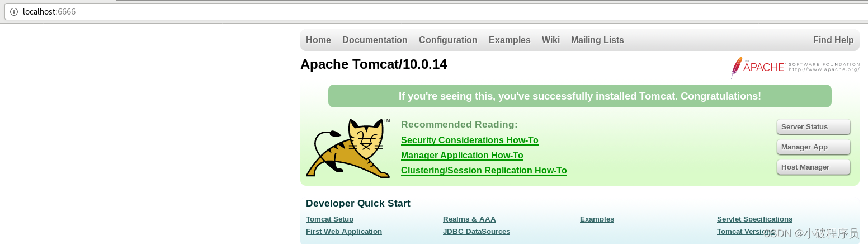Click the Host Manager button
Image resolution: width=868 pixels, height=244 pixels.
coord(814,167)
